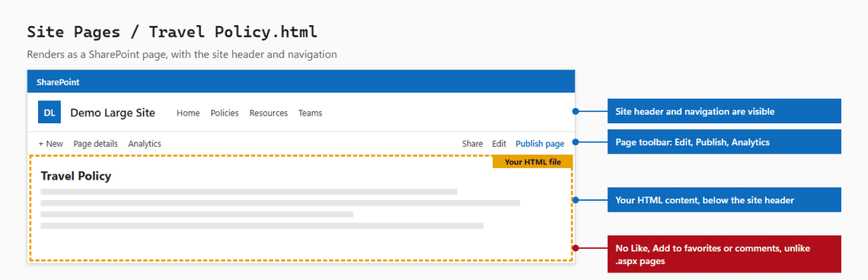868x280 pixels.
Task: Open the Resources navigation link
Action: pyautogui.click(x=269, y=113)
